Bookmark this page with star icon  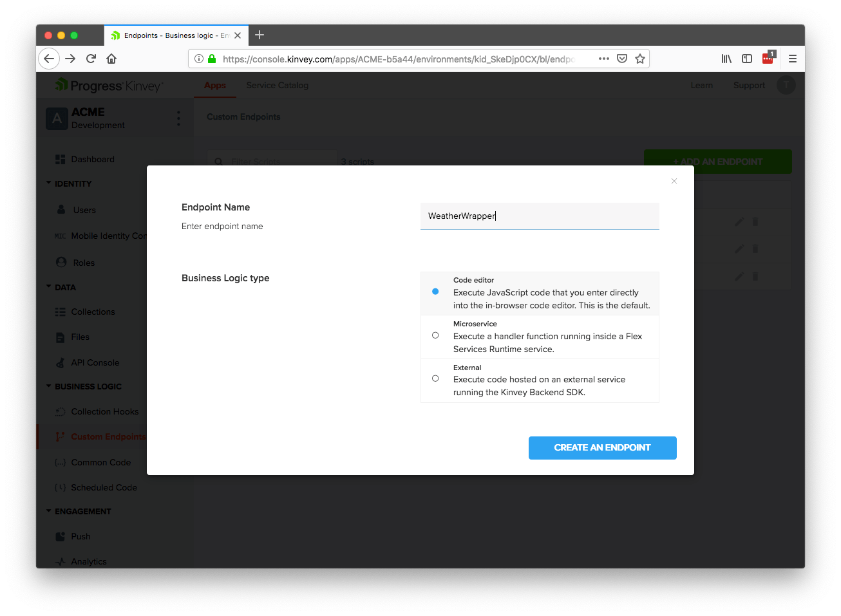(x=639, y=59)
